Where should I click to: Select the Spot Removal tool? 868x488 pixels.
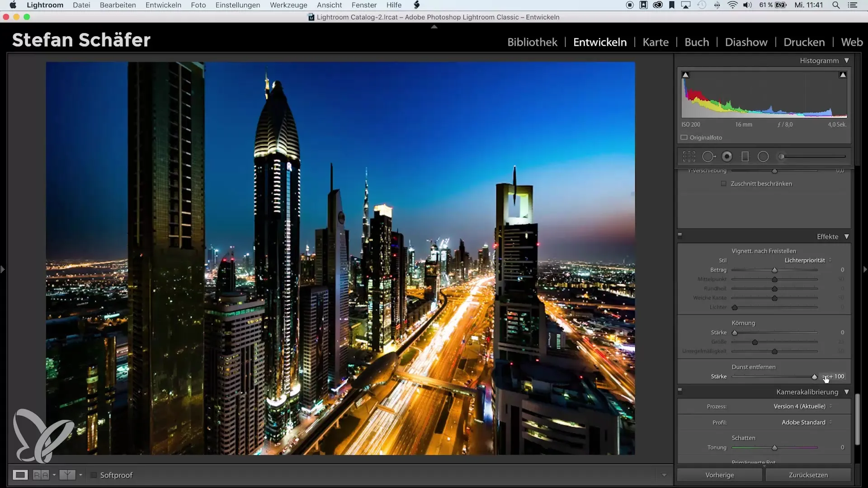pos(708,157)
